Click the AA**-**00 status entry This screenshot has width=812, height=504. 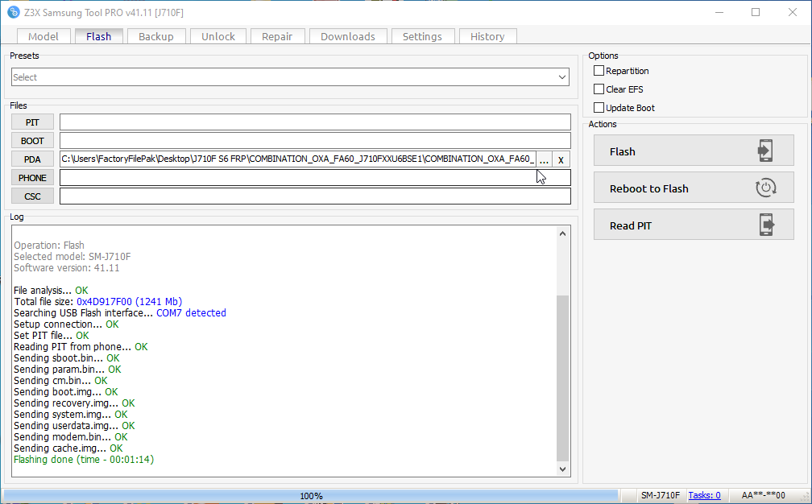764,495
